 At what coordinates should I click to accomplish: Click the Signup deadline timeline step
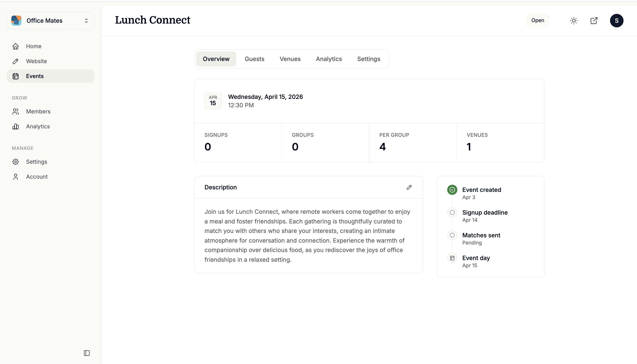(484, 213)
